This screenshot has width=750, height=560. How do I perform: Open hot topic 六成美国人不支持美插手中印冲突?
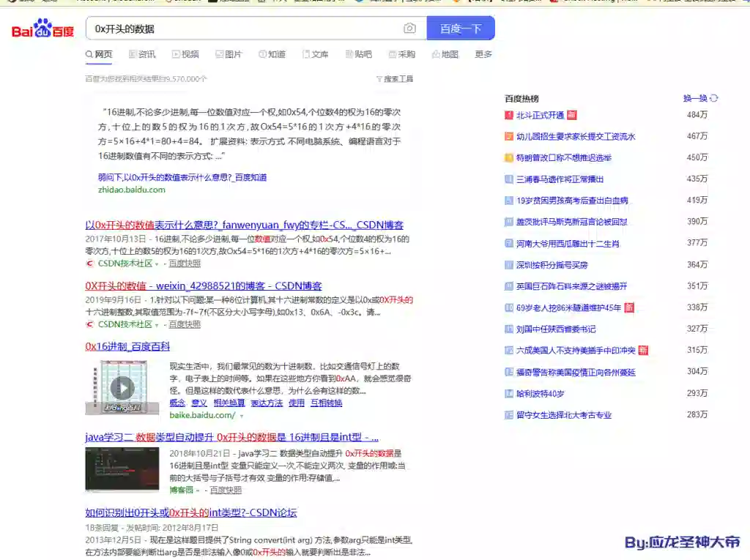tap(576, 351)
